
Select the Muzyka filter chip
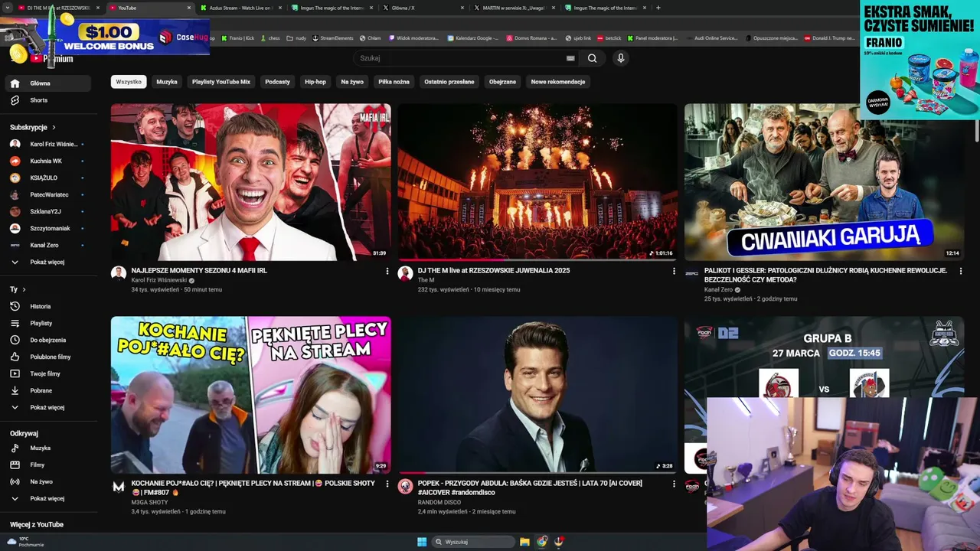pyautogui.click(x=167, y=82)
